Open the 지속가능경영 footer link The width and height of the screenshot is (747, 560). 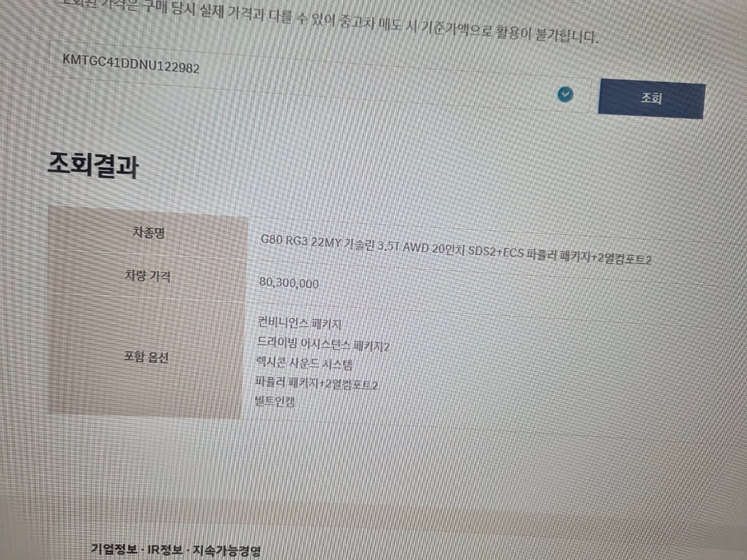(x=227, y=551)
